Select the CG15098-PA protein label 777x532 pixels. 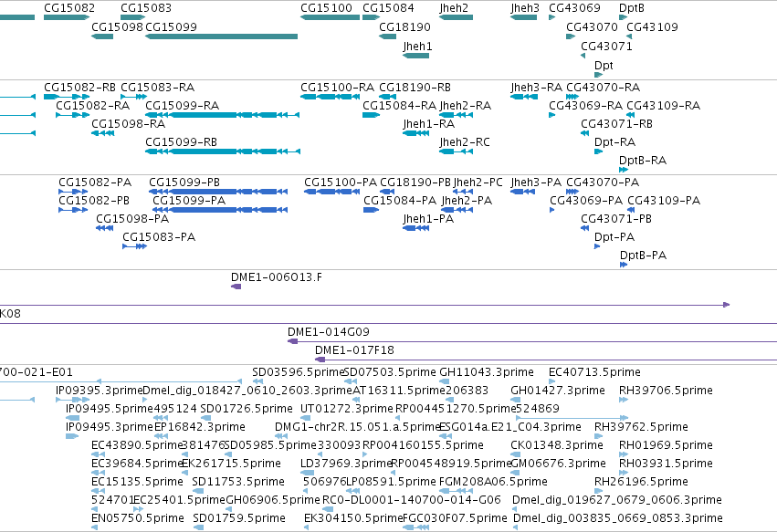pyautogui.click(x=132, y=219)
